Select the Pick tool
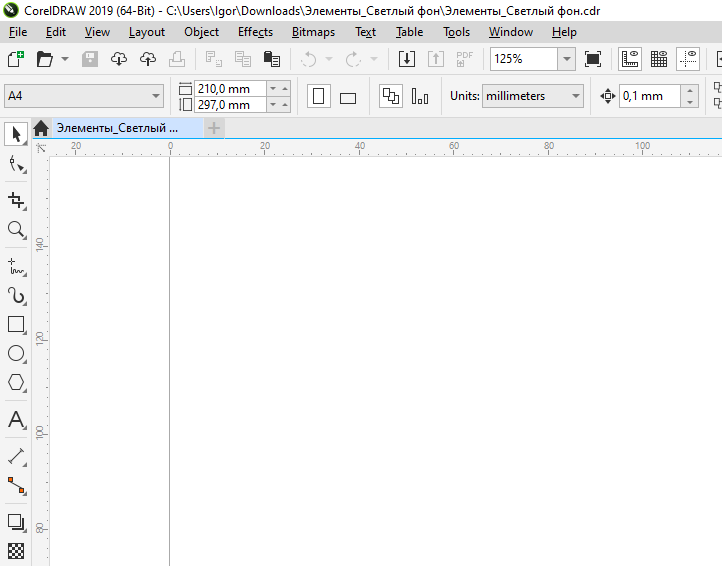 (16, 134)
